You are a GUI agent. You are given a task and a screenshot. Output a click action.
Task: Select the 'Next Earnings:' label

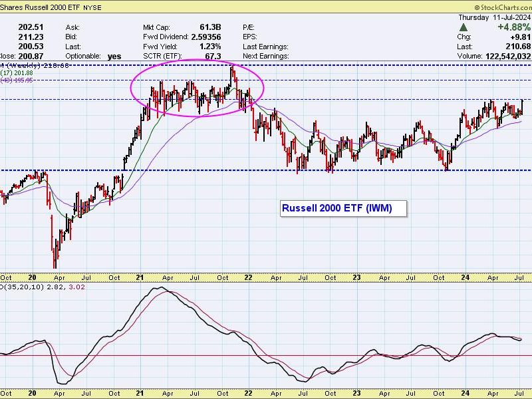click(266, 57)
